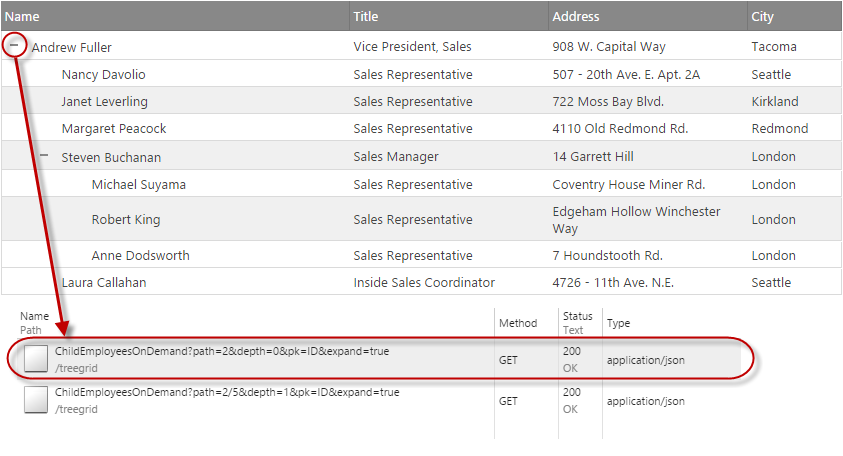Select Margaret Peacock in the tree grid
Viewport: 843px width, 456px height.
point(114,128)
